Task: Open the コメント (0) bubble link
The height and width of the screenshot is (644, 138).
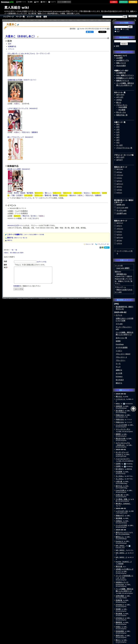Action: [x=88, y=244]
